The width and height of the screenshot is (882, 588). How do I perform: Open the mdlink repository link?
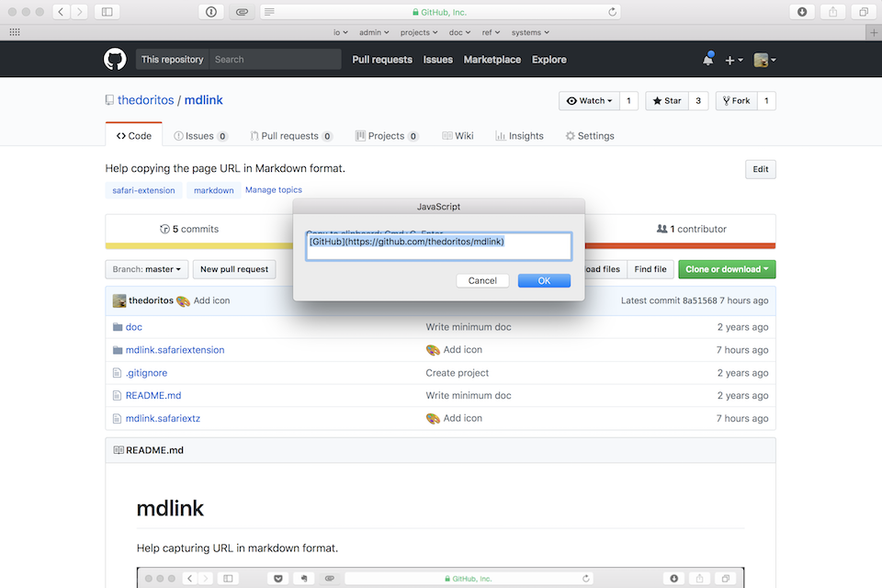point(204,100)
